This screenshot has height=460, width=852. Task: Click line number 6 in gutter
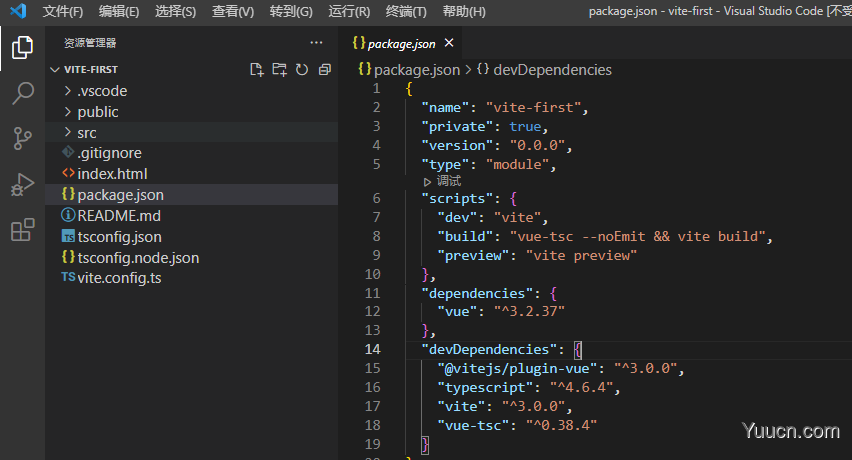377,198
